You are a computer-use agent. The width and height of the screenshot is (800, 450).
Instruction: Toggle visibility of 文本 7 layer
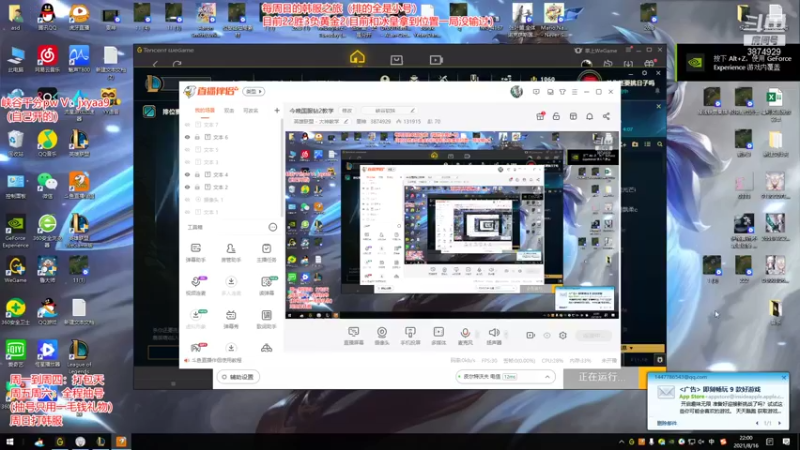(x=187, y=125)
